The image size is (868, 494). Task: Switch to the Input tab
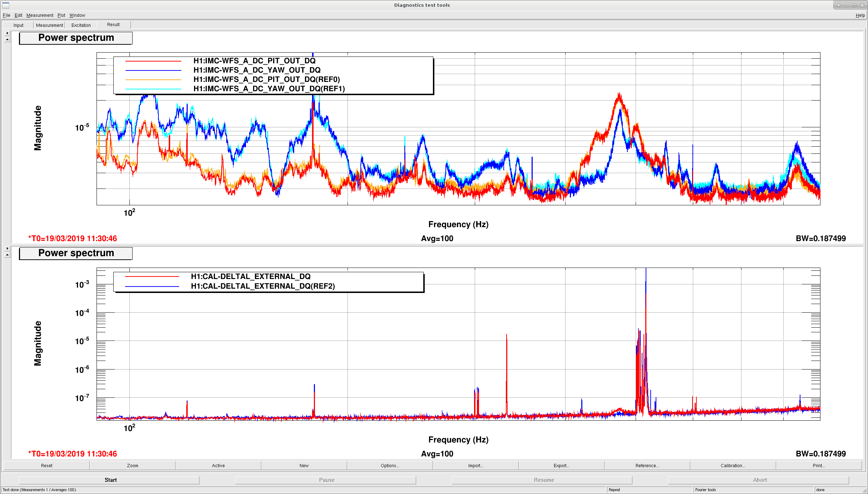tap(18, 25)
